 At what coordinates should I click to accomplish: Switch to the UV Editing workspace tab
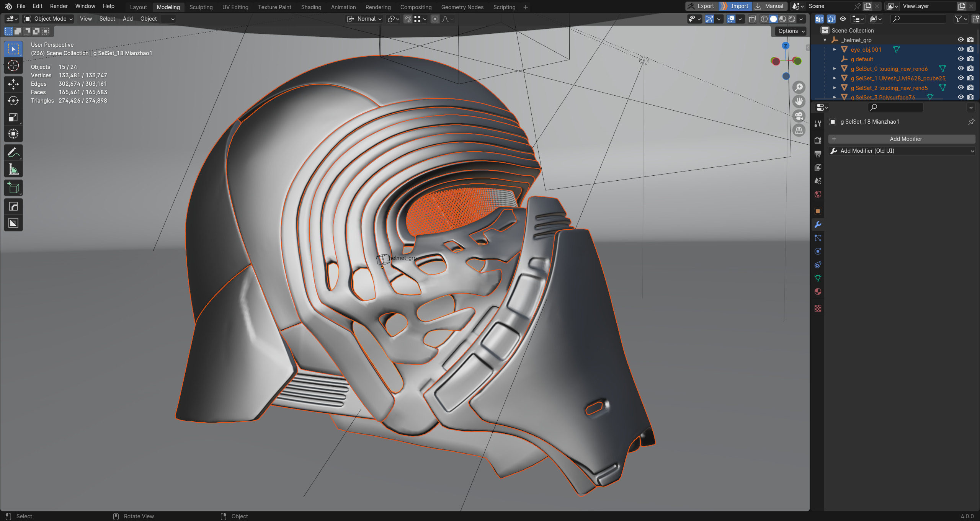click(x=235, y=7)
